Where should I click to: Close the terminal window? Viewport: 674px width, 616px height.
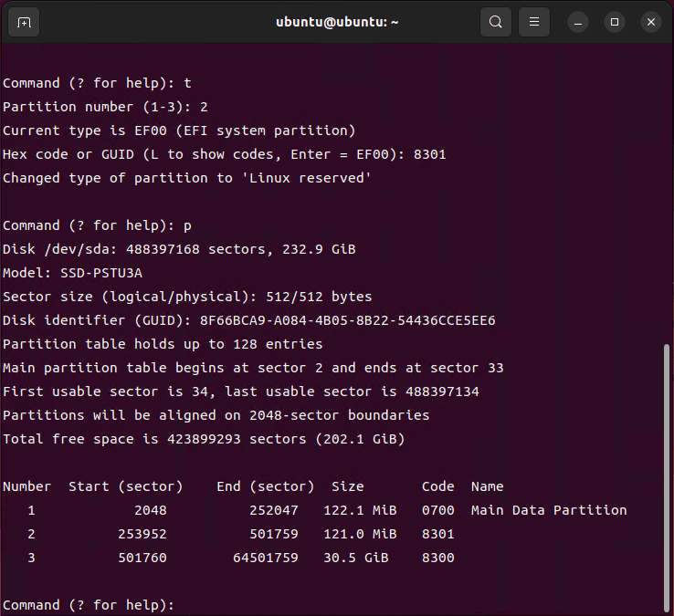tap(651, 22)
